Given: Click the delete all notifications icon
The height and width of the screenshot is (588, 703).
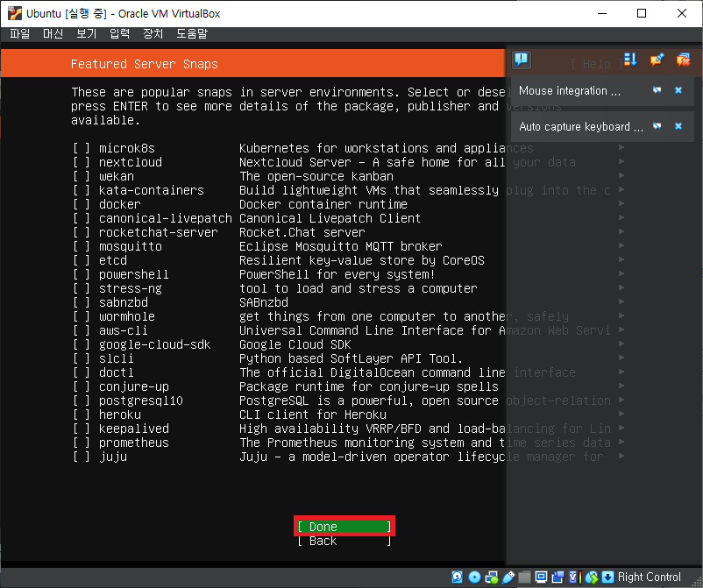Looking at the screenshot, I should 683,60.
